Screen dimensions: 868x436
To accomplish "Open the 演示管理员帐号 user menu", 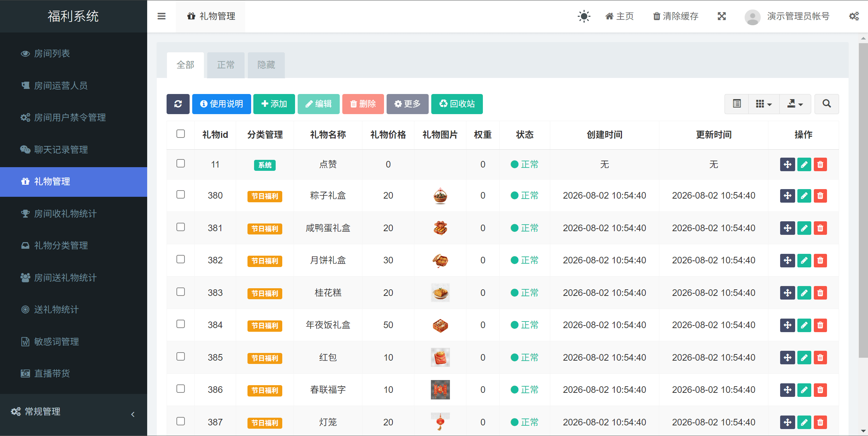I will [787, 16].
